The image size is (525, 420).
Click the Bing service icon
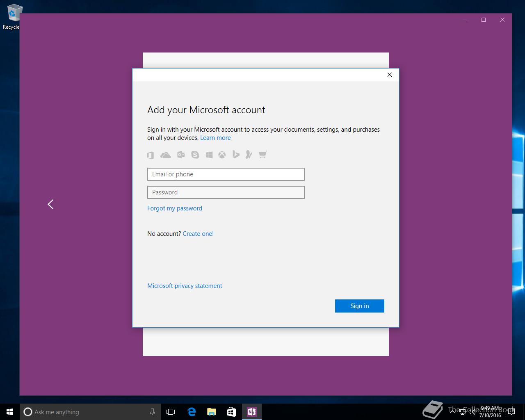point(236,154)
